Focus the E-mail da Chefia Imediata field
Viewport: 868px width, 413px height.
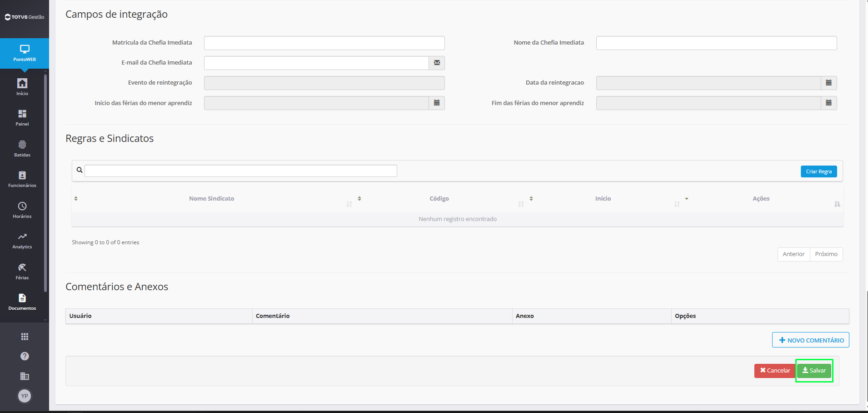316,63
